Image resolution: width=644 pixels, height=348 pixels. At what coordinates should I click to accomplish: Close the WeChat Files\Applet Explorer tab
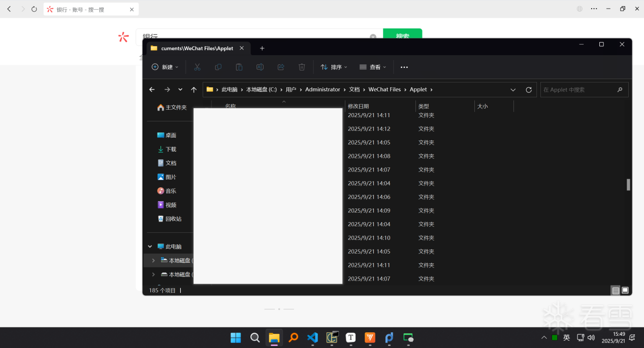(242, 48)
